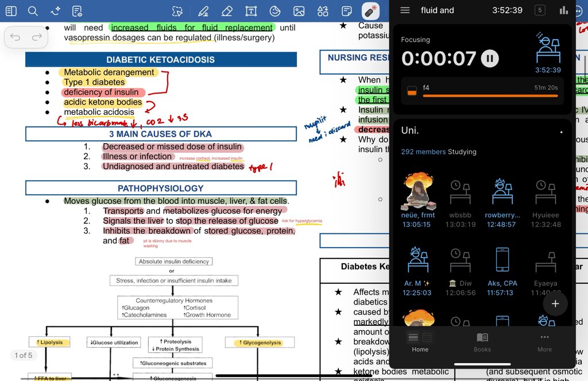Switch to the Home tab
The image size is (588, 381).
420,342
